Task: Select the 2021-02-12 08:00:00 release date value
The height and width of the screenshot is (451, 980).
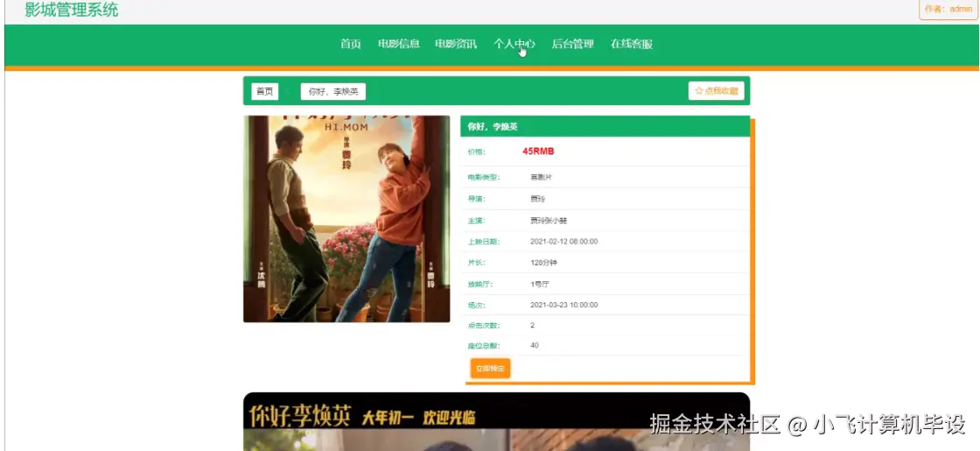Action: (x=563, y=242)
